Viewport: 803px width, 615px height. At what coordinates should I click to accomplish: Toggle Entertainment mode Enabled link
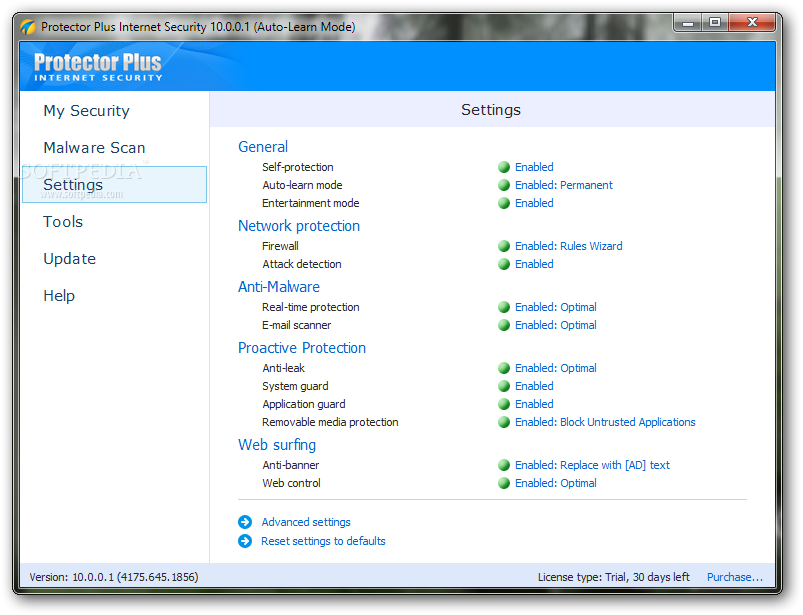pyautogui.click(x=534, y=203)
